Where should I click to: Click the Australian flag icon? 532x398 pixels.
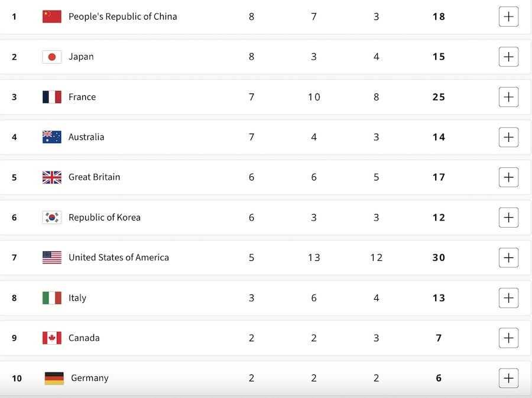[52, 137]
